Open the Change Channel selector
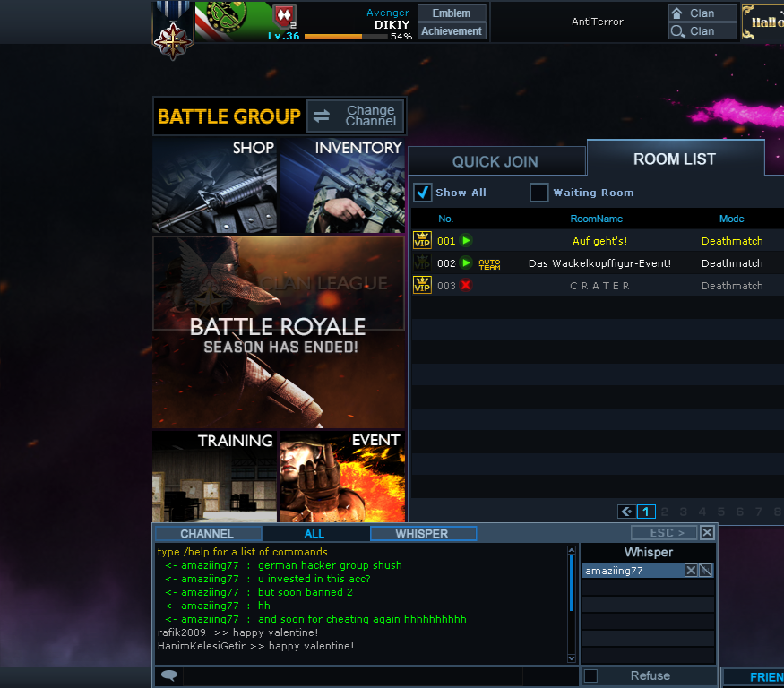This screenshot has height=688, width=784. (356, 116)
